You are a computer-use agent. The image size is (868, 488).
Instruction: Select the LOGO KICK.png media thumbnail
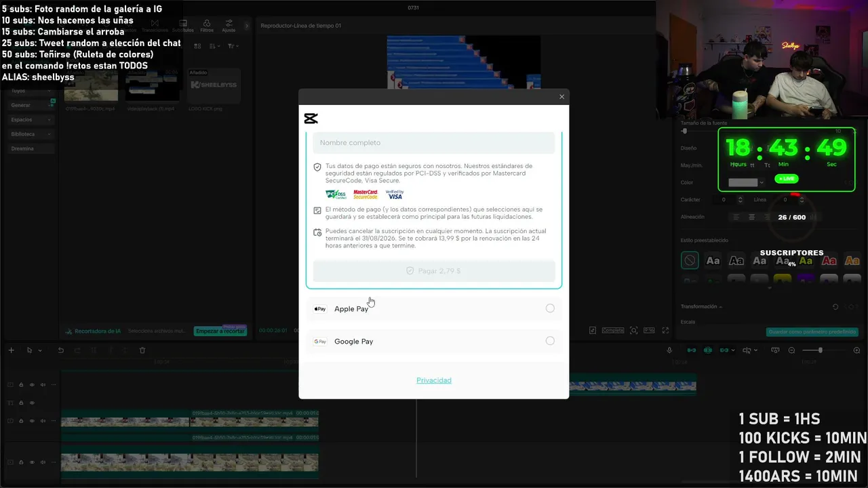point(214,85)
